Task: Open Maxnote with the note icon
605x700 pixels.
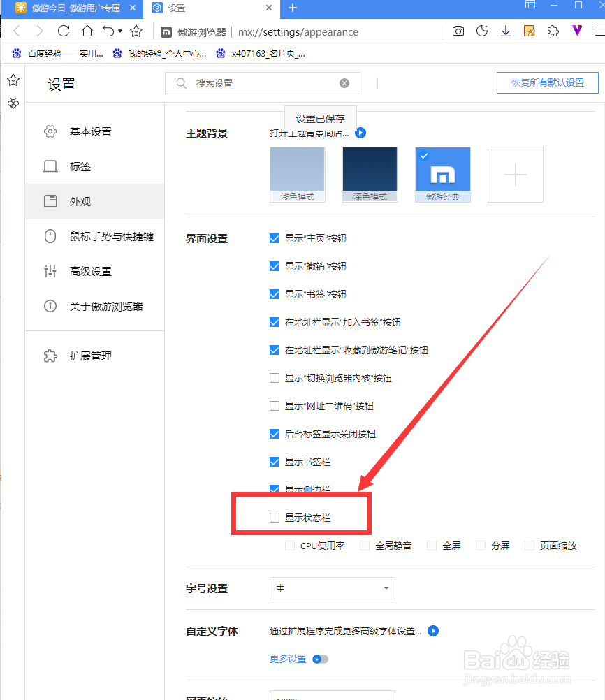Action: (x=529, y=31)
